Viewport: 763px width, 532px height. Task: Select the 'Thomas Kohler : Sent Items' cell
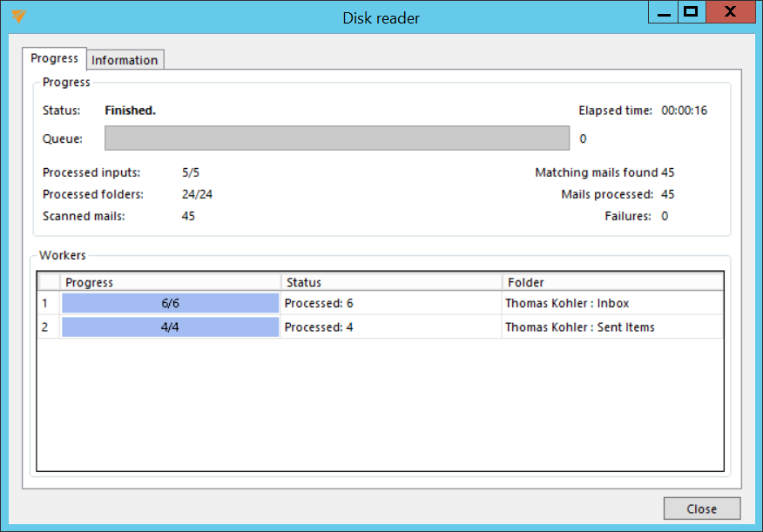(x=612, y=327)
